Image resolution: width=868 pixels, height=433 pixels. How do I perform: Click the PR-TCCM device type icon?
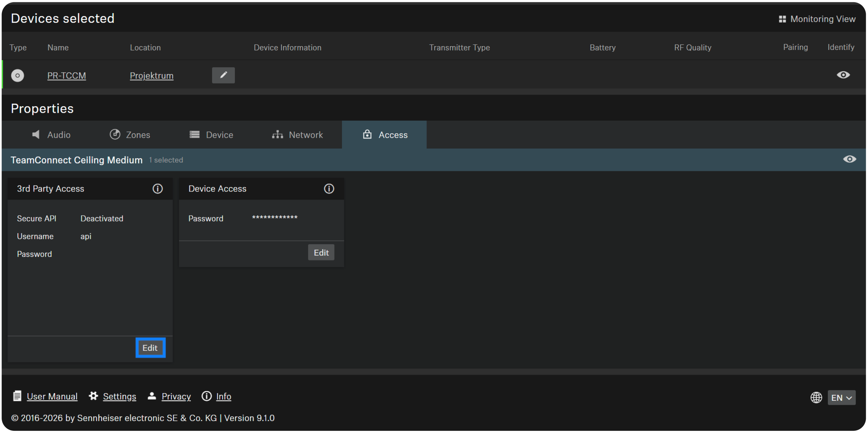[17, 76]
